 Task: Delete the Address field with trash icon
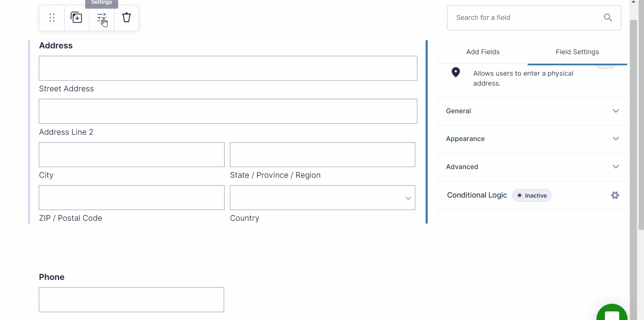[126, 17]
